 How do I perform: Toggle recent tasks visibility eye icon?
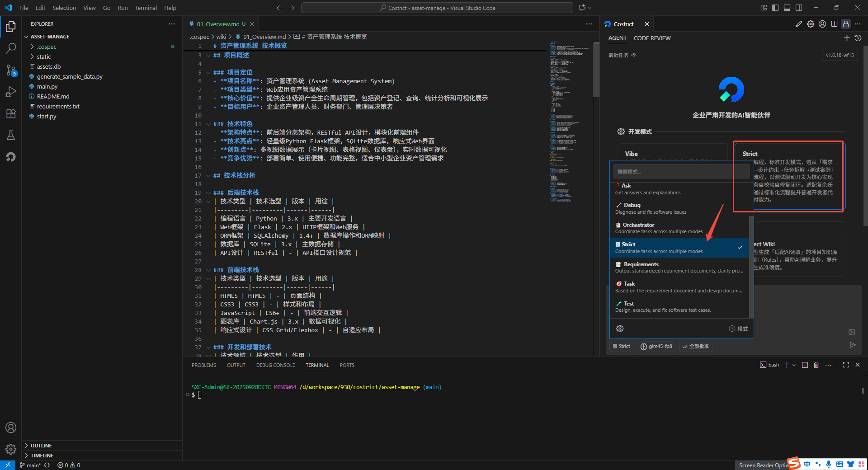click(634, 55)
